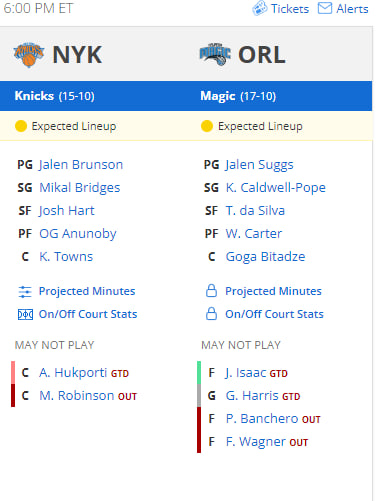Open Mikal Bridges player page
Image resolution: width=381 pixels, height=501 pixels.
tap(80, 187)
